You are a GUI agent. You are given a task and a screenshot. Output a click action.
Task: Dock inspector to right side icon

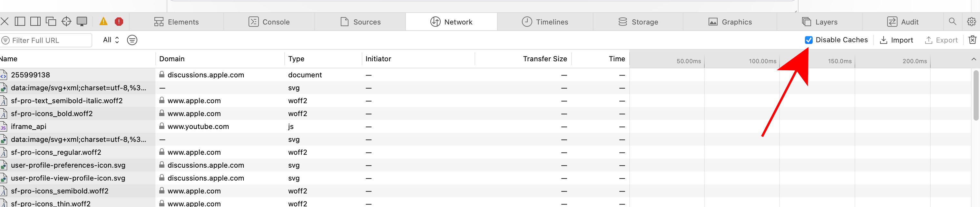(x=35, y=21)
